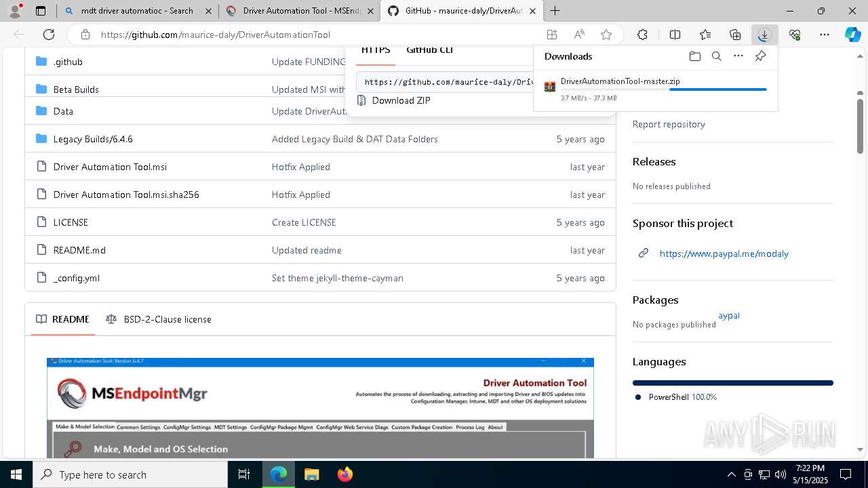Click the Report repository link

669,124
